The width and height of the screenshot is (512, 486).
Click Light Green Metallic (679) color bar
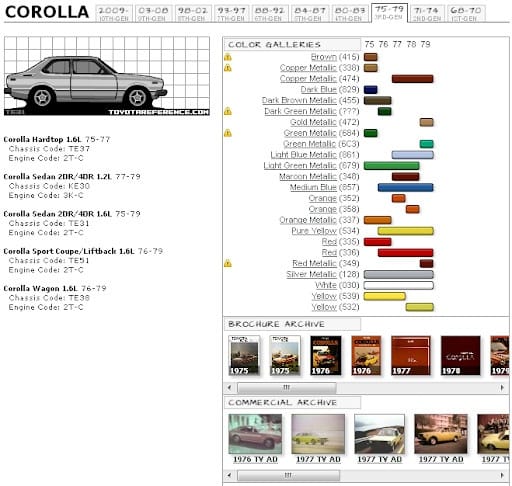click(392, 166)
